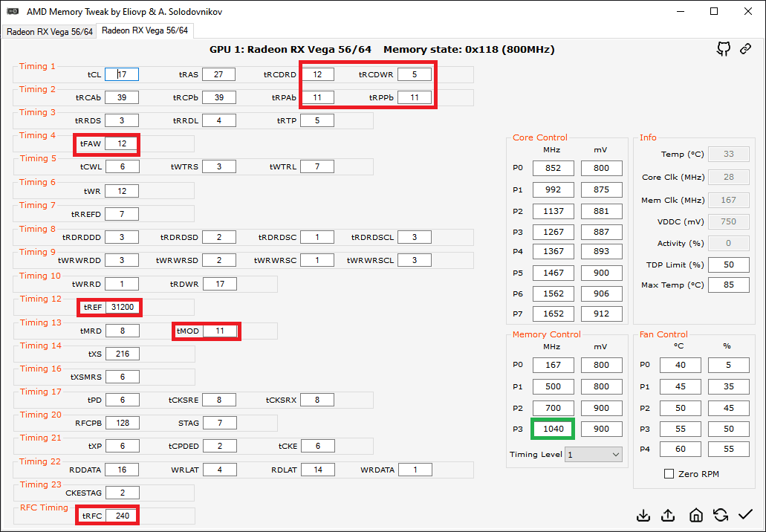Image resolution: width=766 pixels, height=532 pixels.
Task: Click the RDLAT field
Action: [318, 470]
